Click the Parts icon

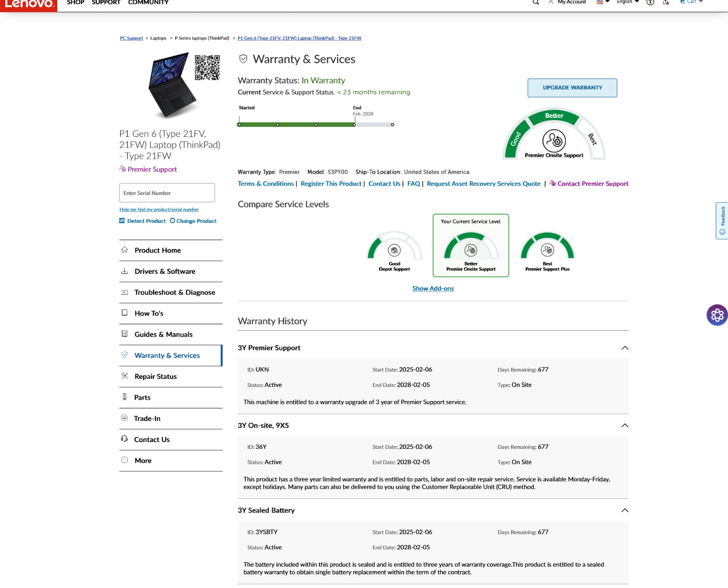[x=124, y=397]
